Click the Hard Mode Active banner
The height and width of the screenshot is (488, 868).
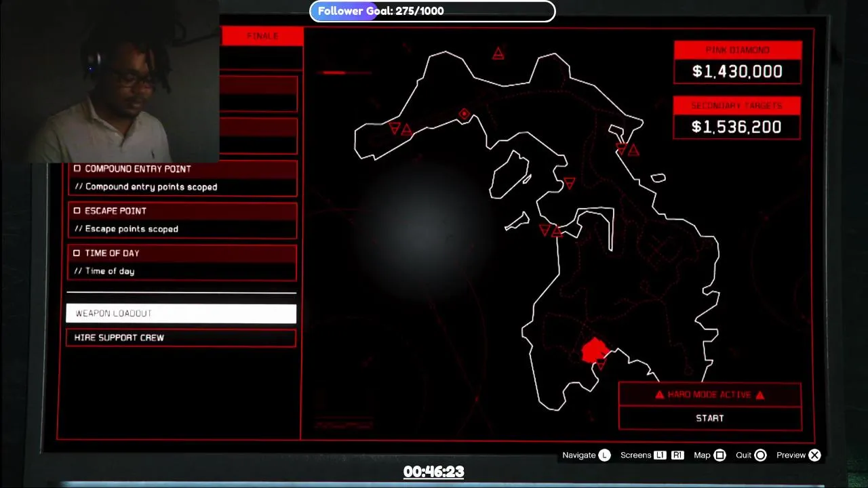tap(710, 394)
